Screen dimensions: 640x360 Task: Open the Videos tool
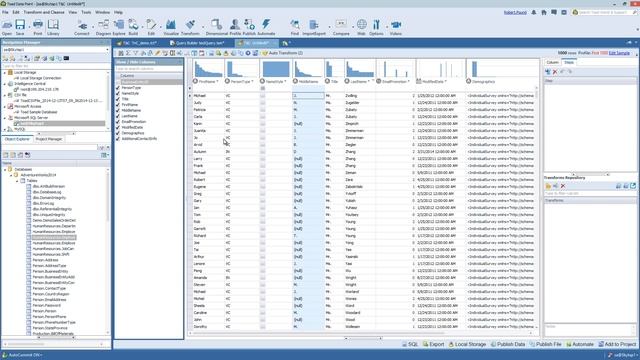(x=396, y=27)
